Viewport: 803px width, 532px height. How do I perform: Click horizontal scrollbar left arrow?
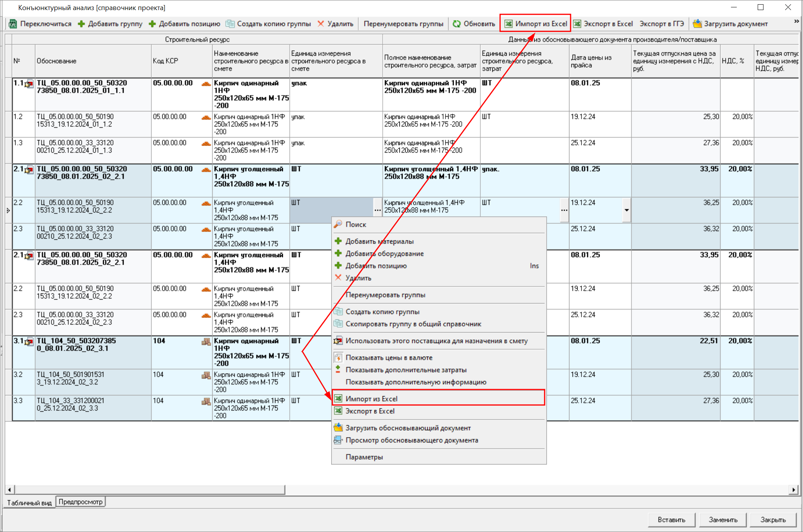9,490
